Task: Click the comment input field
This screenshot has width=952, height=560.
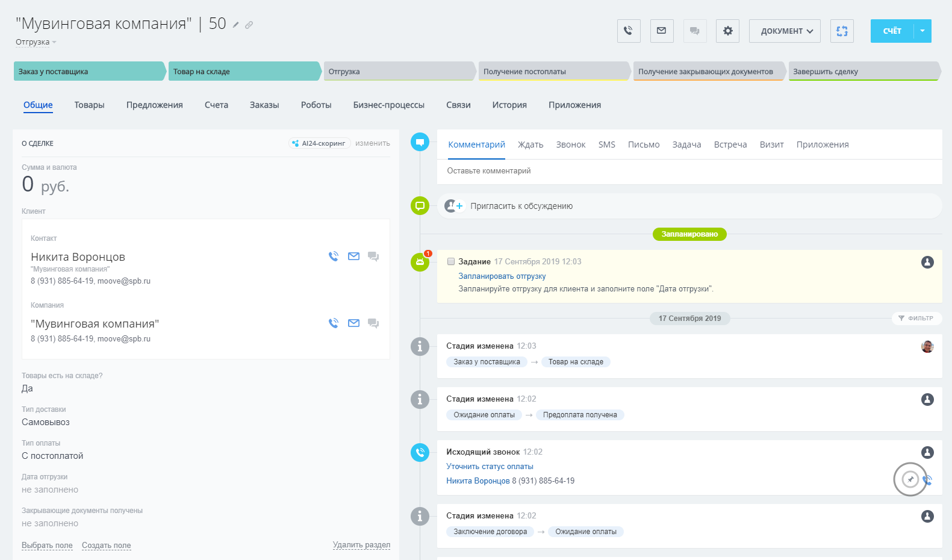Action: click(x=689, y=171)
